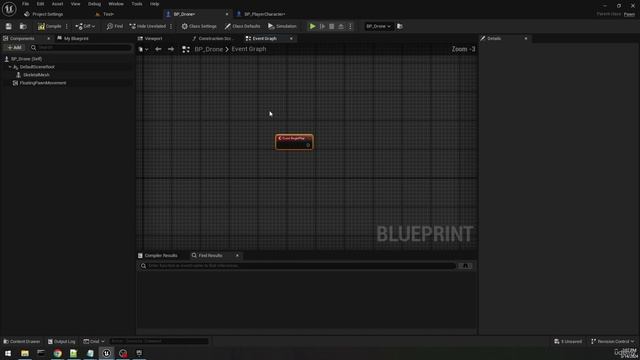
Task: Open the View menu
Action: 76,4
